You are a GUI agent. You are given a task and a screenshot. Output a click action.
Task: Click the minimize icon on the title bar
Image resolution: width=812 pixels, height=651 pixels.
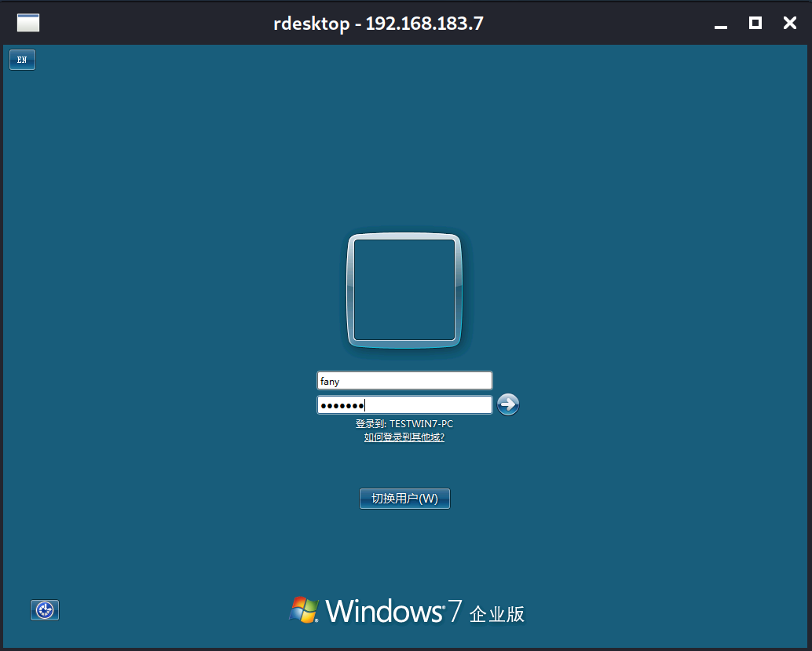click(x=720, y=24)
